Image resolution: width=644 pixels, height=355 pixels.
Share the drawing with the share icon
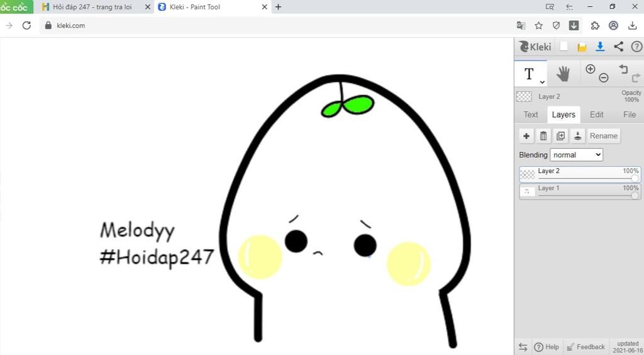tap(619, 47)
